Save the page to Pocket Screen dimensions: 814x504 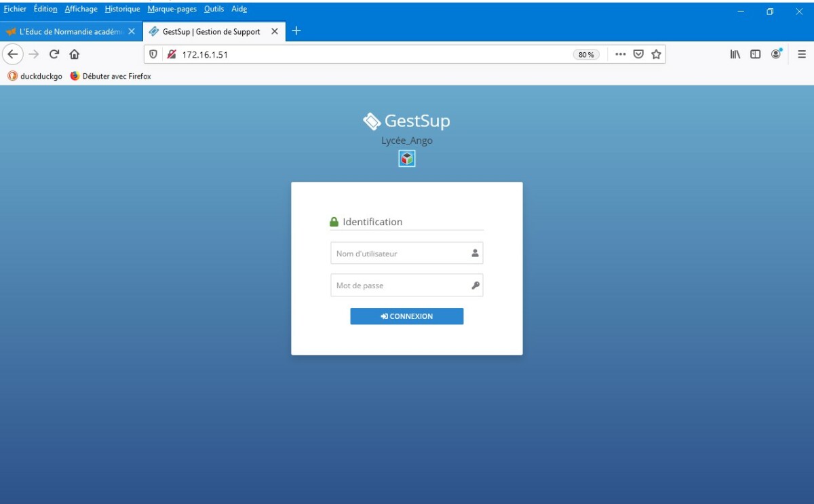pyautogui.click(x=638, y=54)
